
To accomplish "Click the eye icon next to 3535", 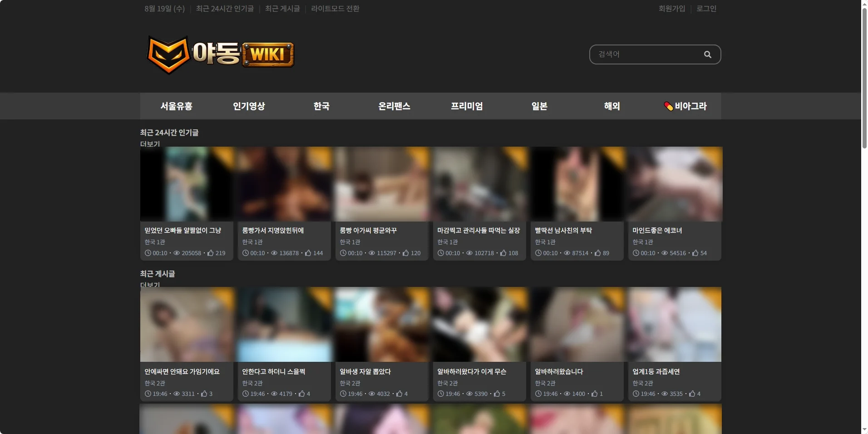I will click(665, 394).
